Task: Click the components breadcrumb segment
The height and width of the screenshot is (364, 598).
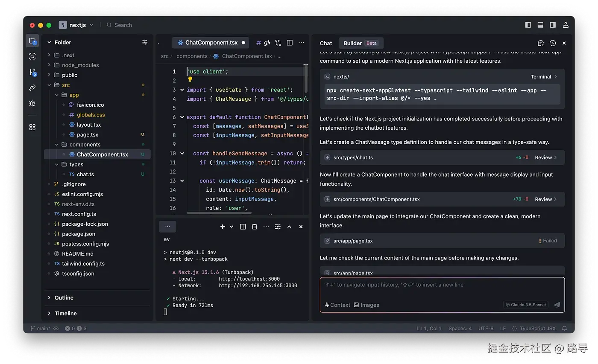Action: pos(192,56)
